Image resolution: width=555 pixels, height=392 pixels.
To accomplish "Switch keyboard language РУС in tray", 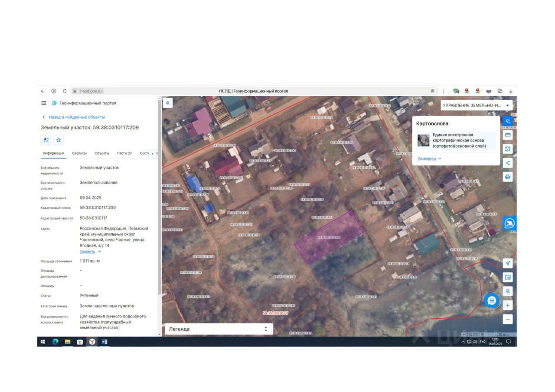I will click(483, 342).
